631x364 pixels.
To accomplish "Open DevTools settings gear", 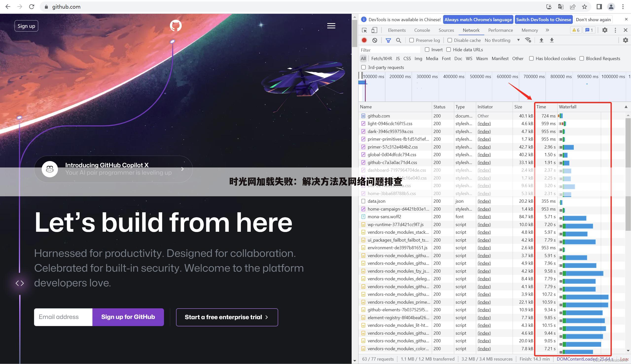I will 605,30.
